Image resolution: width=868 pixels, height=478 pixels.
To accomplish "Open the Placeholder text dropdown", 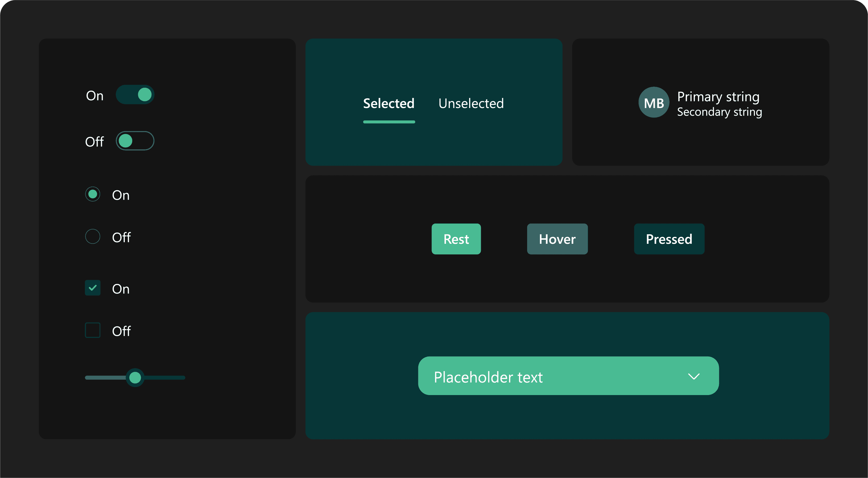I will [568, 376].
